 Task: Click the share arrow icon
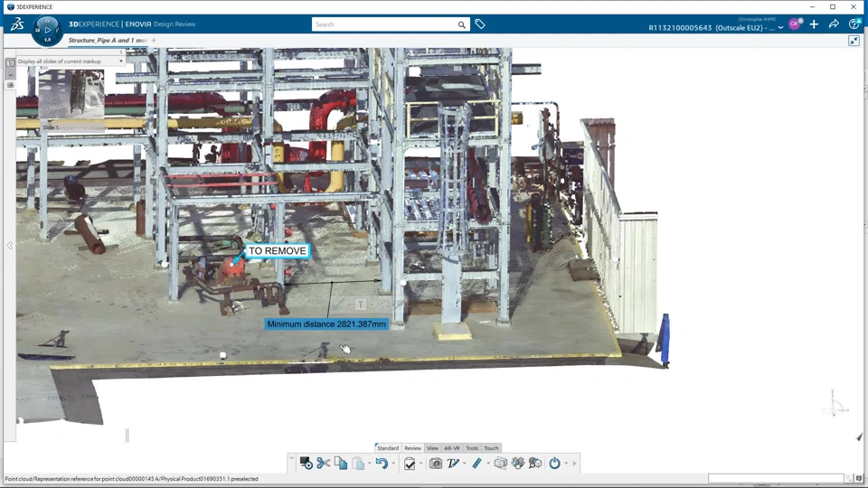point(834,23)
